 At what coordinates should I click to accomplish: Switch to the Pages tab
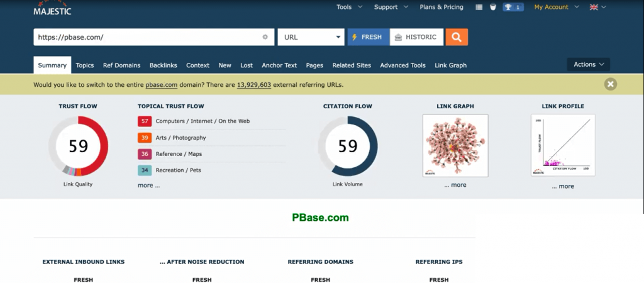314,65
